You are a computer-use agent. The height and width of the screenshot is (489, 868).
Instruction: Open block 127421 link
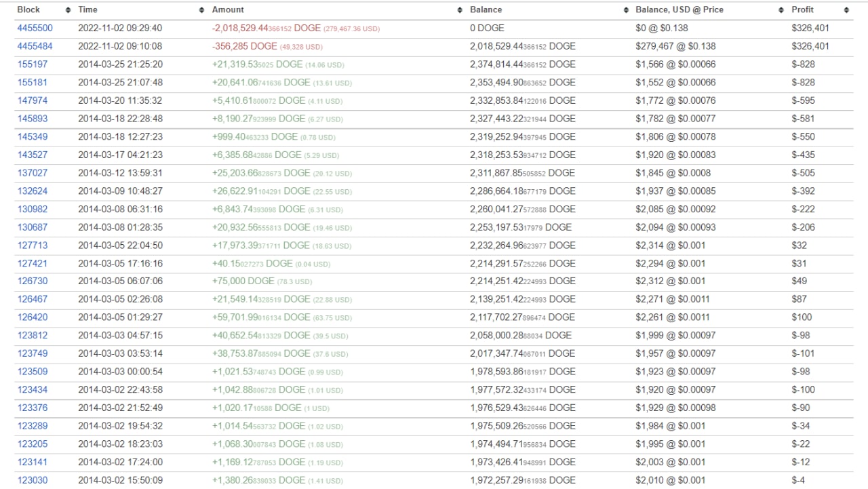[x=33, y=263]
